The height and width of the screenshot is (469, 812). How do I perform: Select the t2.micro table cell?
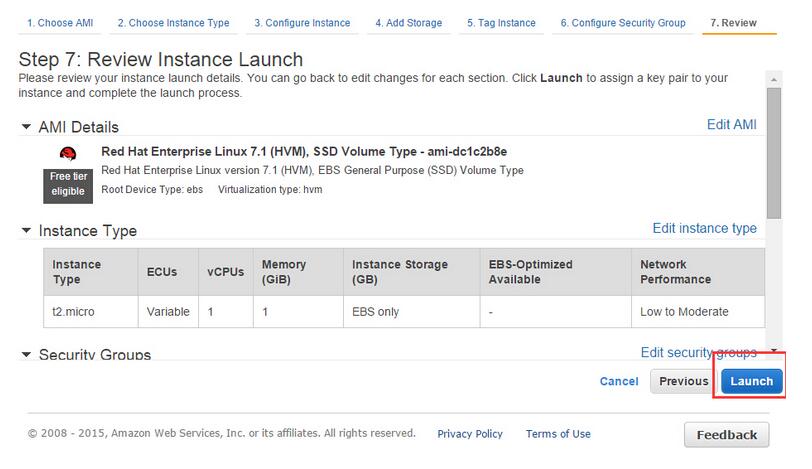pyautogui.click(x=91, y=312)
